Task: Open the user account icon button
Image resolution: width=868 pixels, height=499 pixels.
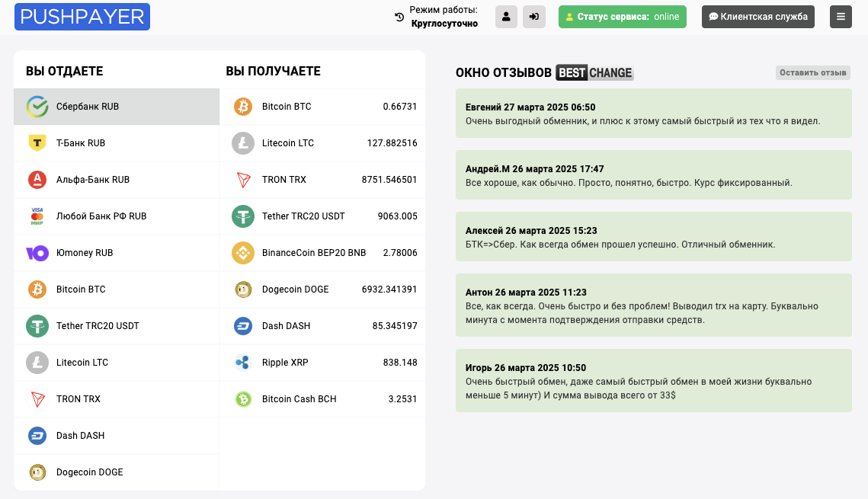Action: [x=506, y=17]
